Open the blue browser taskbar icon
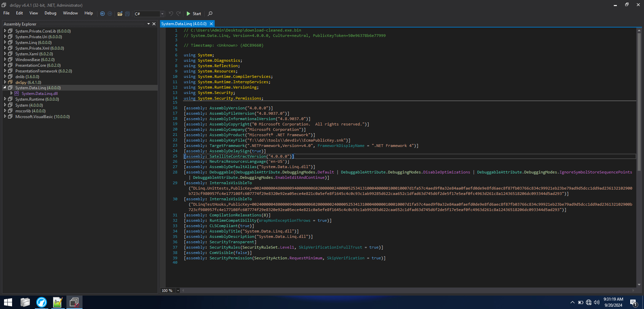The image size is (644, 309). 42,302
